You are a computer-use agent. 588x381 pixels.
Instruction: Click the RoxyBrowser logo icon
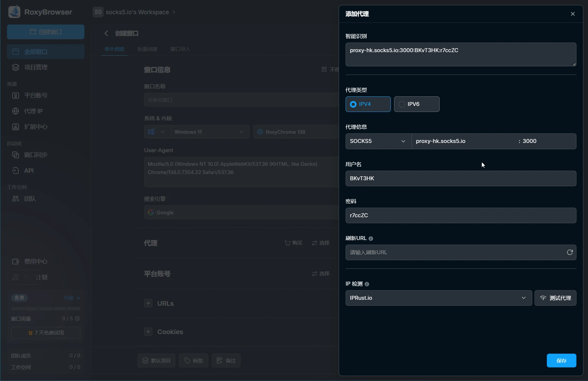(x=14, y=12)
